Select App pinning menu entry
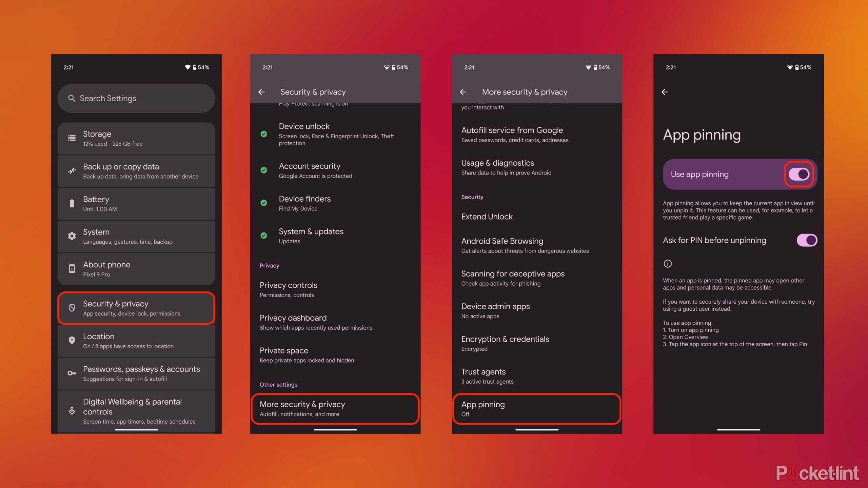This screenshot has height=488, width=868. [535, 408]
